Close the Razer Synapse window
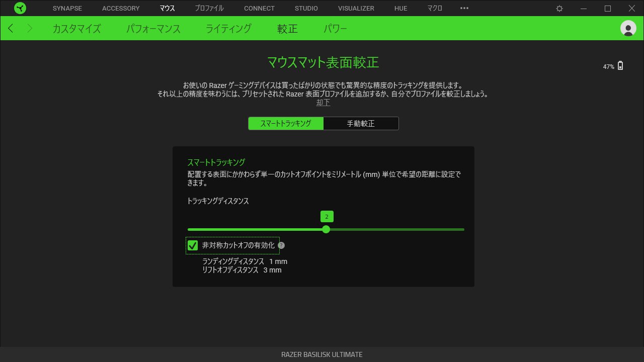Image resolution: width=644 pixels, height=362 pixels. (x=632, y=9)
